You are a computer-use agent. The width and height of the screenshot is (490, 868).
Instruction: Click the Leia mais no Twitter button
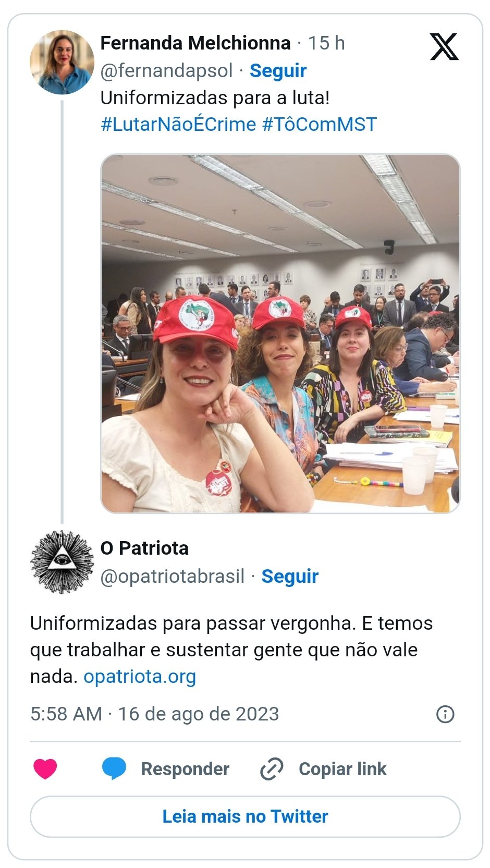245,816
